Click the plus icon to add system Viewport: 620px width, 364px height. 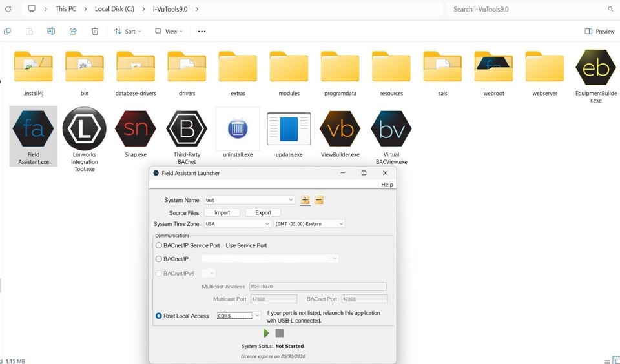305,200
